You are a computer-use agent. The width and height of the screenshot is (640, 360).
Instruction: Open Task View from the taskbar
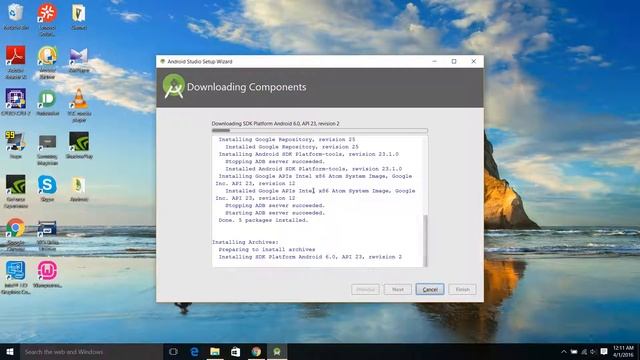[x=173, y=351]
